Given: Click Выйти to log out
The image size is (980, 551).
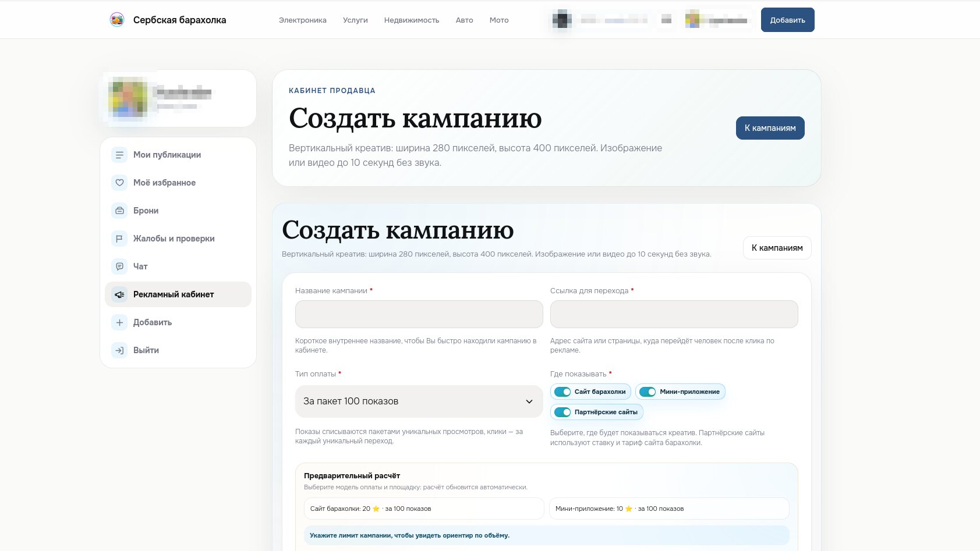Looking at the screenshot, I should [x=178, y=350].
